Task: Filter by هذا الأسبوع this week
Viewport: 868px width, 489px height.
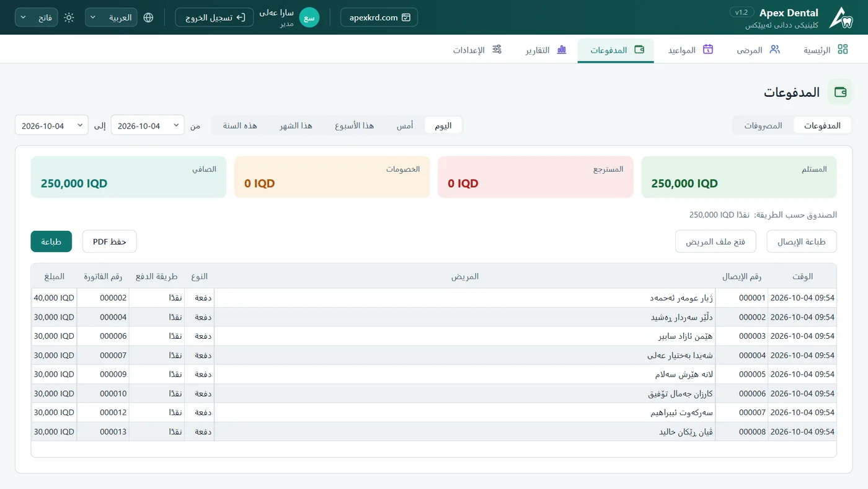Action: [x=354, y=125]
